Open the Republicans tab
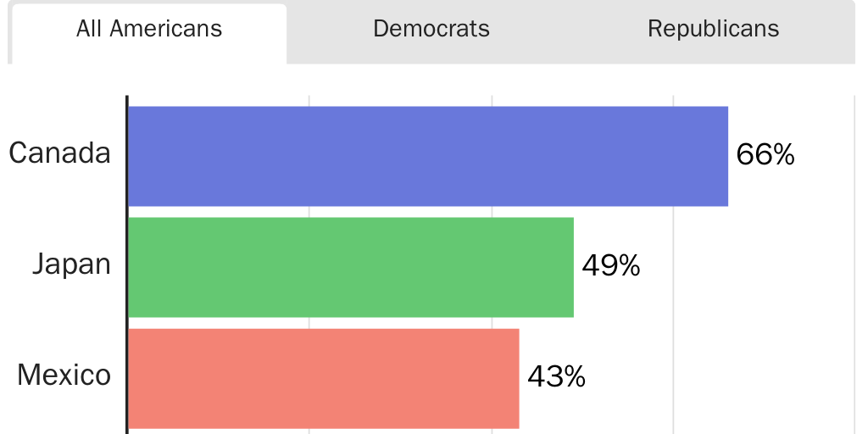This screenshot has height=434, width=868. (713, 30)
